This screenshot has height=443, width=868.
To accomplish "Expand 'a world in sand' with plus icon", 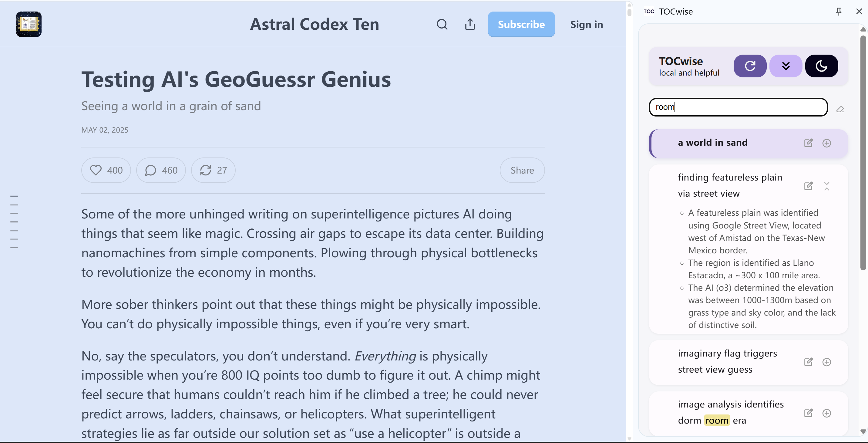I will pyautogui.click(x=826, y=143).
